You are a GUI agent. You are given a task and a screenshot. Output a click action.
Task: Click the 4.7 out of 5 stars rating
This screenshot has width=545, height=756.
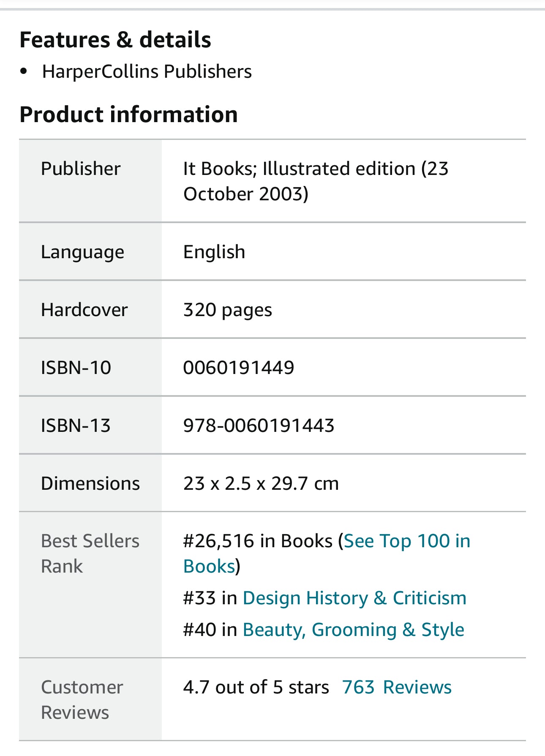(256, 688)
